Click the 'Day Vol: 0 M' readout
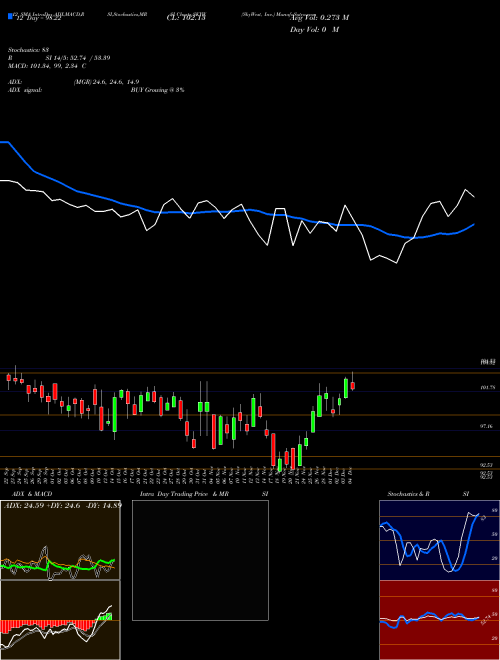This screenshot has height=660, width=500. (314, 30)
